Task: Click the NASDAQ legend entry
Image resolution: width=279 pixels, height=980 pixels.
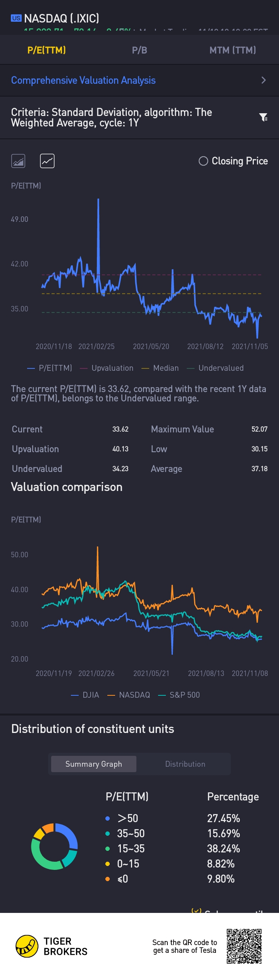Action: click(129, 695)
